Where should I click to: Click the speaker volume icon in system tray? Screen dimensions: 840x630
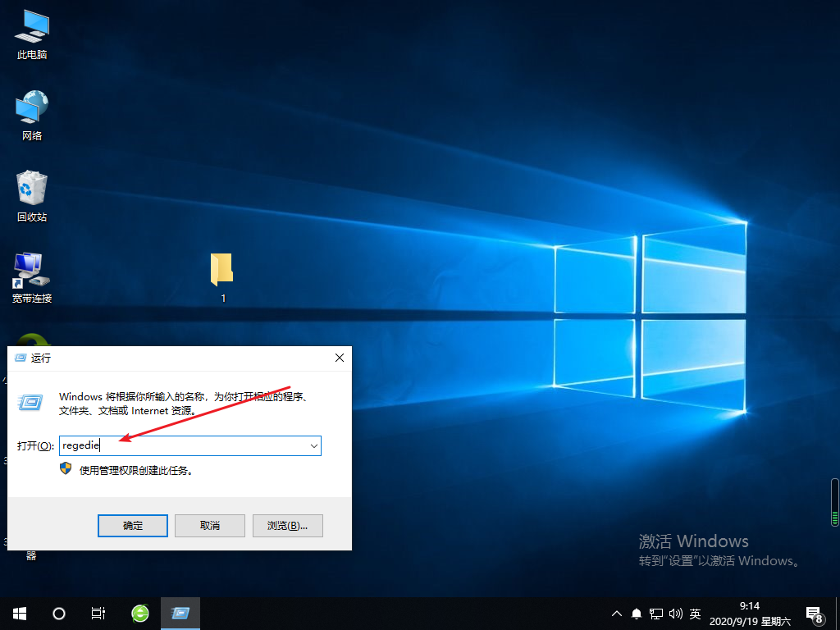[x=675, y=613]
